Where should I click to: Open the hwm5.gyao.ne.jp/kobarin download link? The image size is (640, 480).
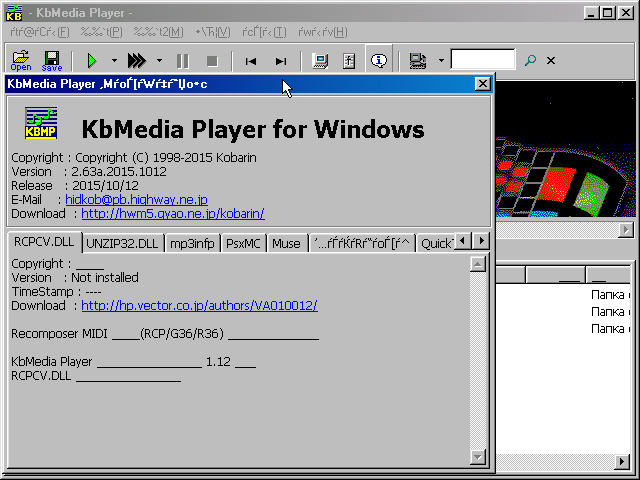point(173,213)
